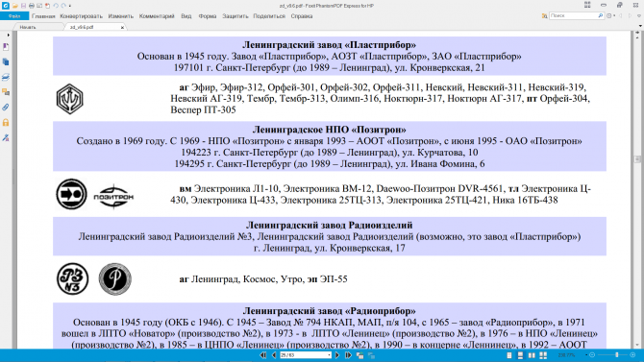Zoom in with the plus button
The image size is (644, 362).
pos(632,355)
